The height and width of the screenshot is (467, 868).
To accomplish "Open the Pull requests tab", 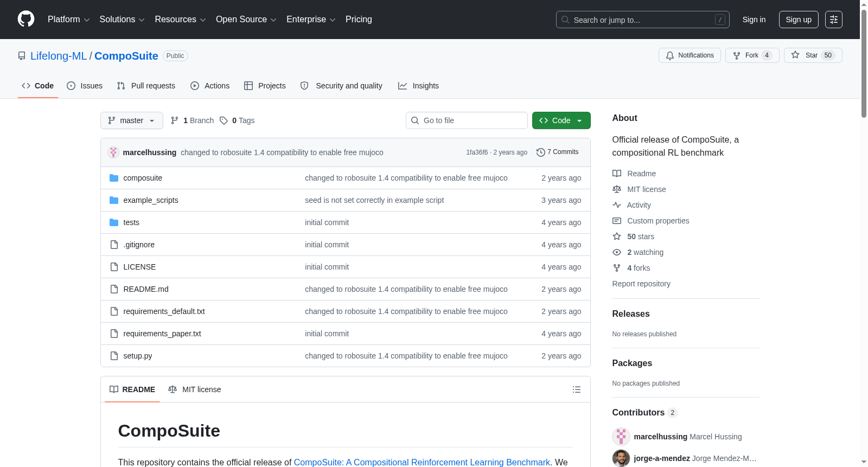I will pos(146,86).
